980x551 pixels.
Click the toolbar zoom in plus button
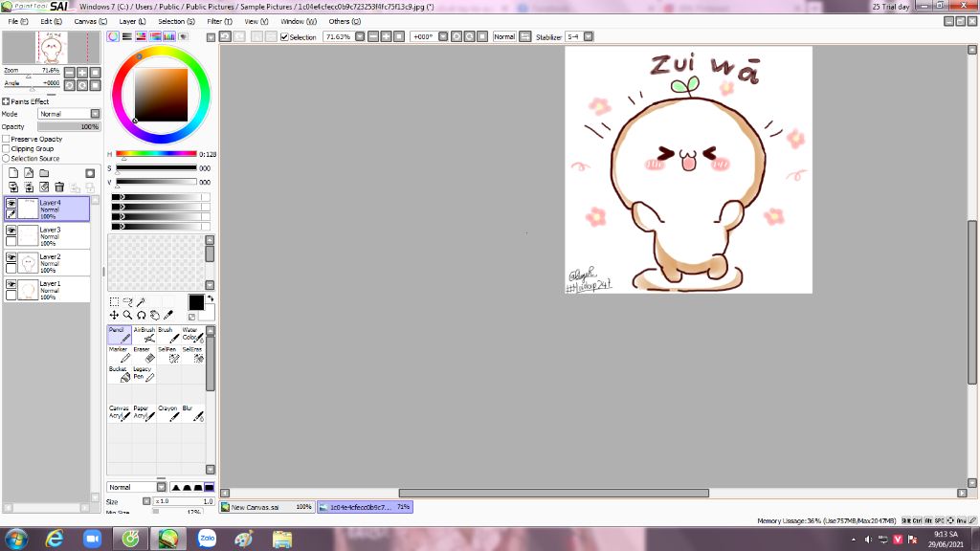click(387, 37)
